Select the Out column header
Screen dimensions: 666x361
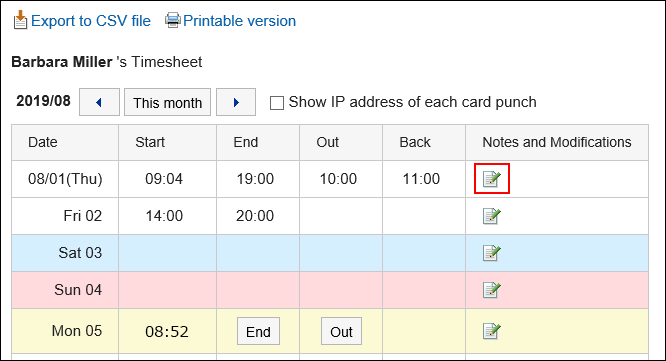coord(341,142)
